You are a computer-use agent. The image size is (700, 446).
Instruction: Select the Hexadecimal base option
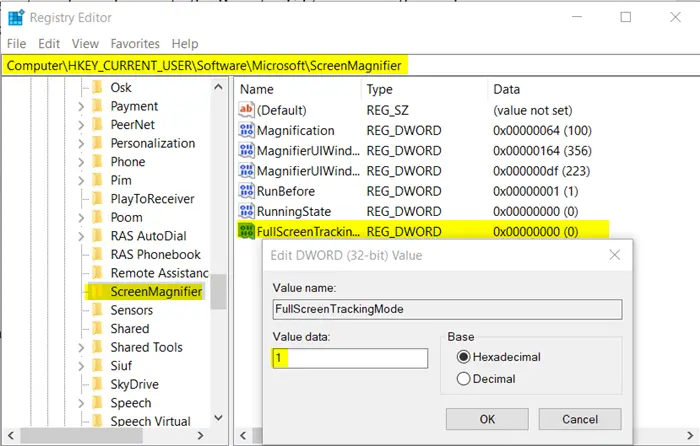click(463, 357)
